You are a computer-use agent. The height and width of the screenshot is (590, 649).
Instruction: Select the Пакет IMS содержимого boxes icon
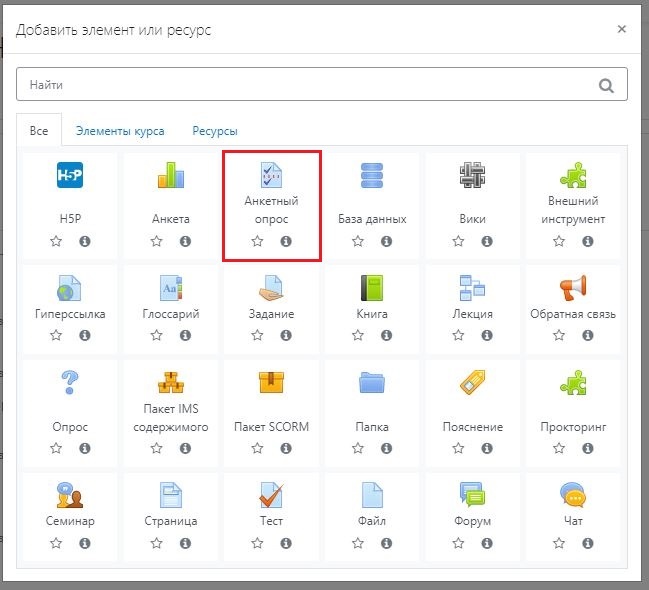pos(171,382)
